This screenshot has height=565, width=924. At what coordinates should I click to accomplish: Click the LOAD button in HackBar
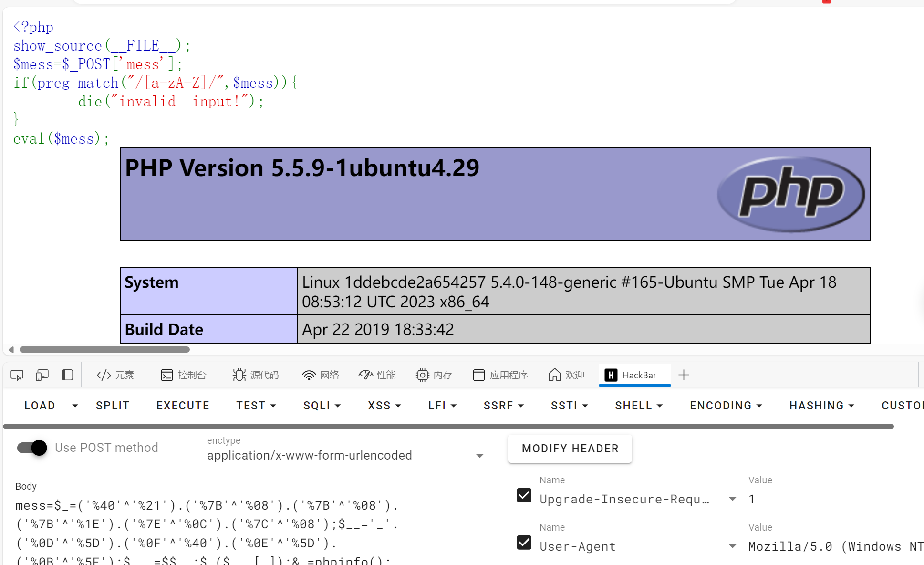coord(40,406)
